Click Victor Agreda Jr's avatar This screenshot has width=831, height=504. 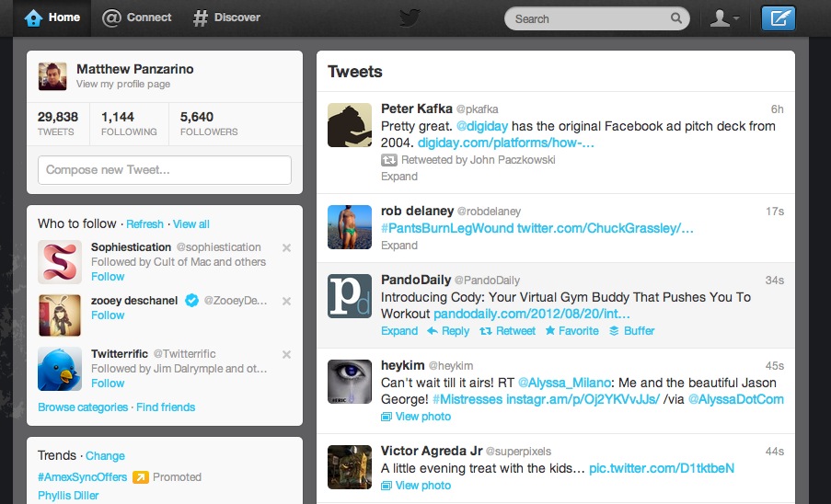pyautogui.click(x=350, y=467)
